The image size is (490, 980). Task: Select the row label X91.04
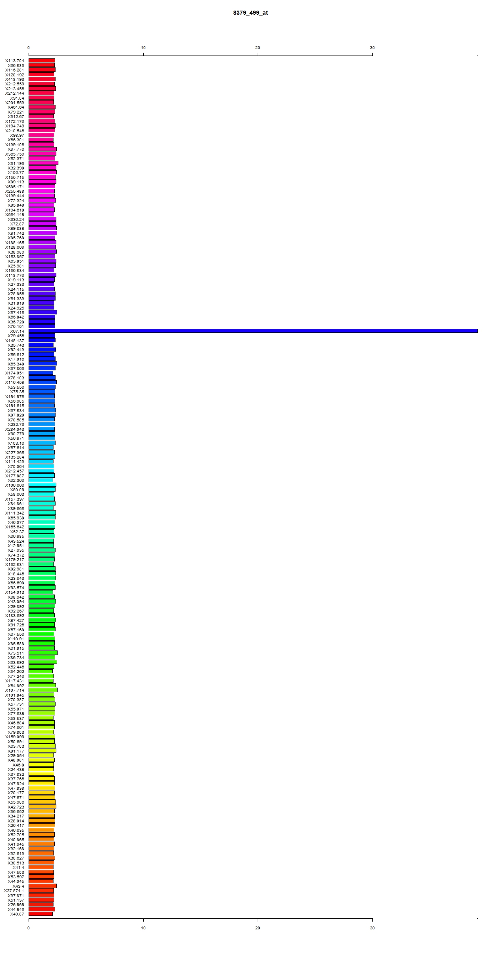tap(17, 98)
